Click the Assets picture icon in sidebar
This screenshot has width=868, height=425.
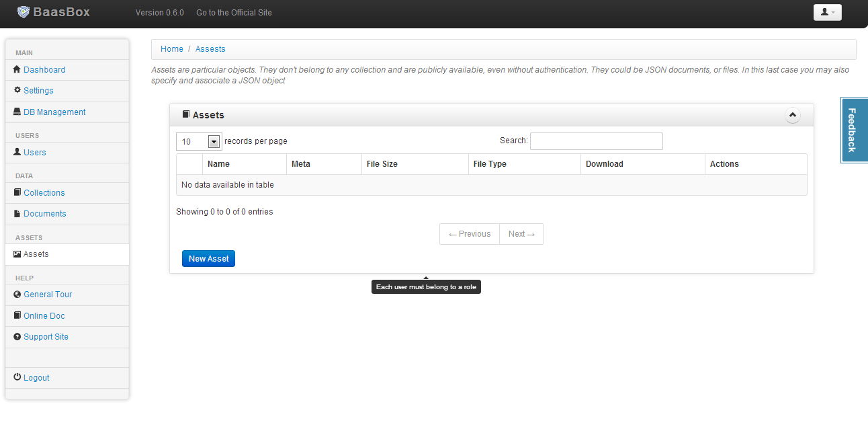click(x=17, y=254)
